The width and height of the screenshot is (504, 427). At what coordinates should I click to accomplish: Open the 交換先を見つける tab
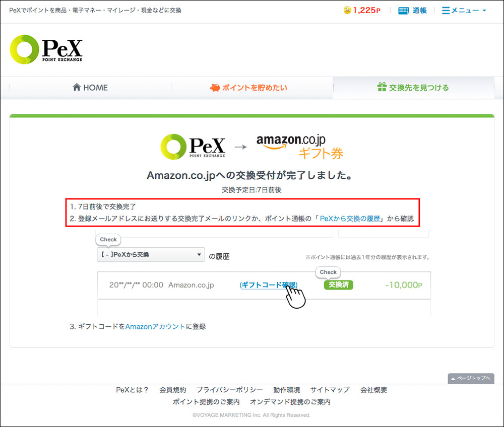pos(413,88)
